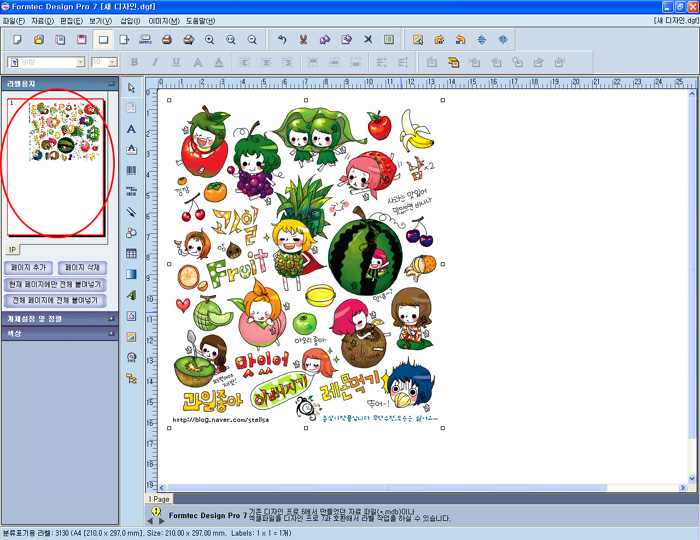The height and width of the screenshot is (540, 700).
Task: Toggle the framed text box tool
Action: coord(131,150)
